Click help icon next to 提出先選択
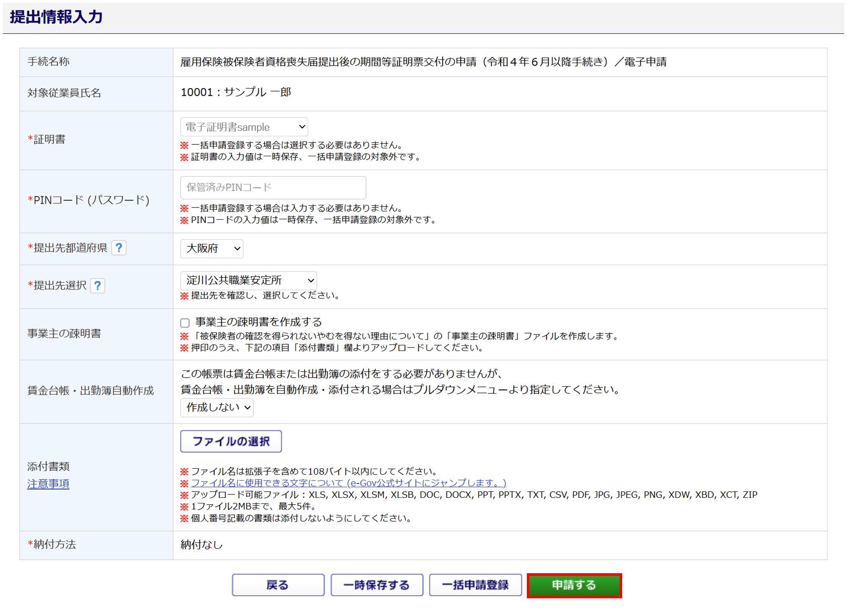The width and height of the screenshot is (847, 616). click(x=98, y=286)
